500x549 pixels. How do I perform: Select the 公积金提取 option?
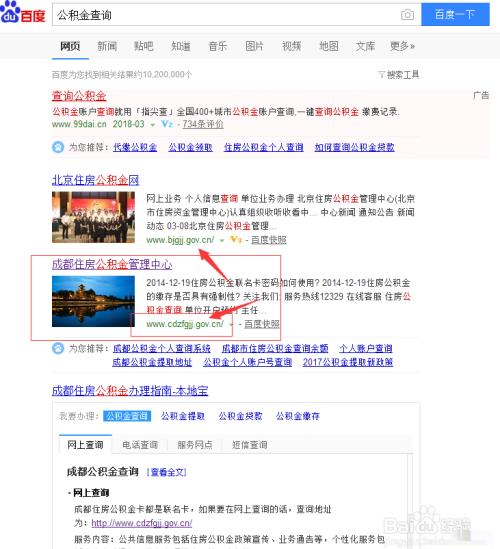point(183,416)
